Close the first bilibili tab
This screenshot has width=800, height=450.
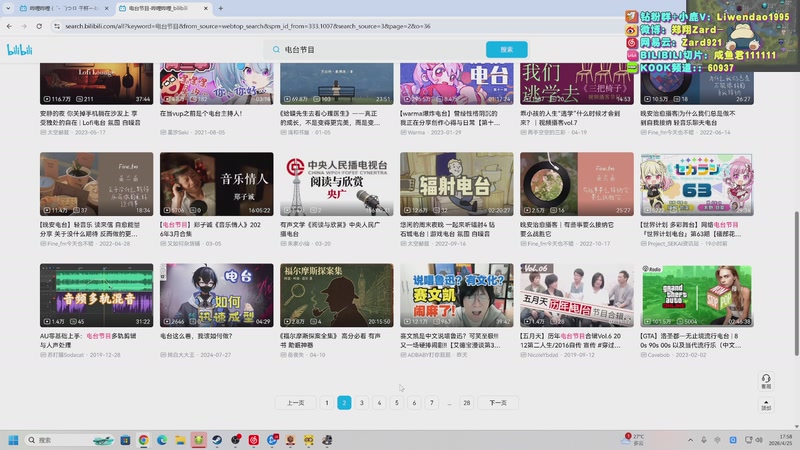tap(106, 8)
